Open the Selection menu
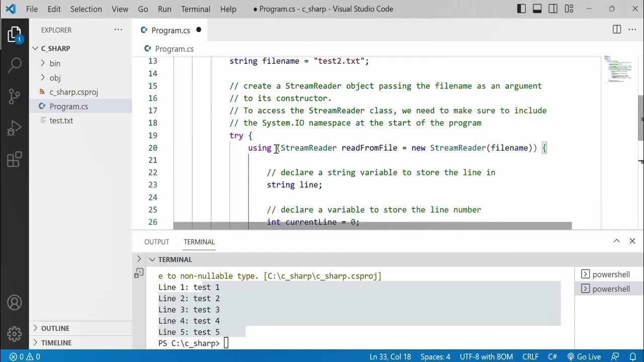 coord(86,9)
